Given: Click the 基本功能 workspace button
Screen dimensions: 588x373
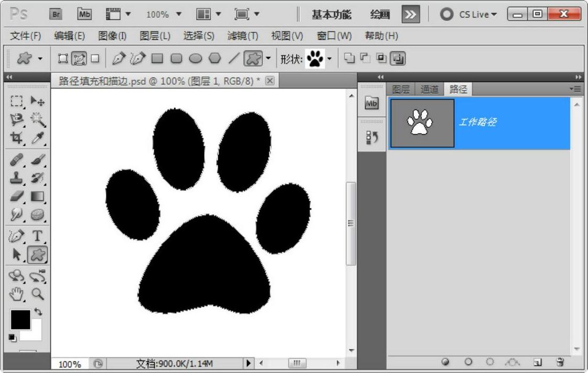Looking at the screenshot, I should tap(332, 15).
